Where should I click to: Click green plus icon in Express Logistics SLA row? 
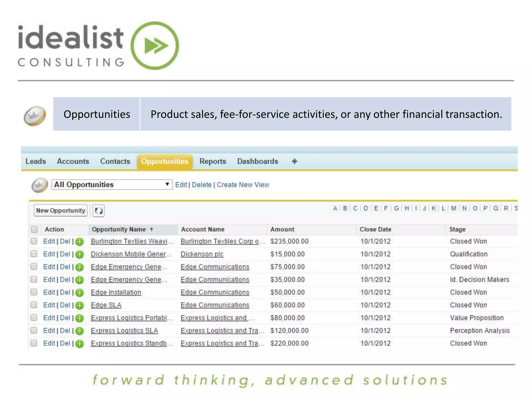(x=79, y=331)
